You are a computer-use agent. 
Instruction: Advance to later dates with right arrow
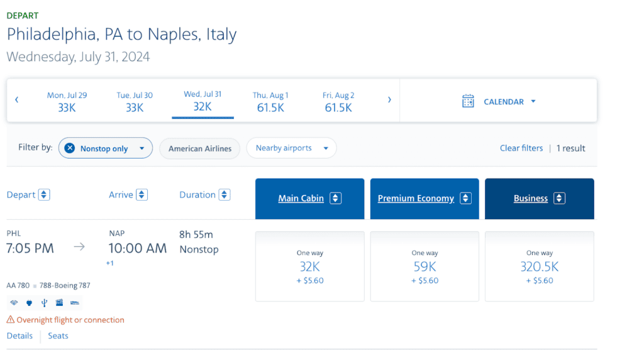(389, 99)
